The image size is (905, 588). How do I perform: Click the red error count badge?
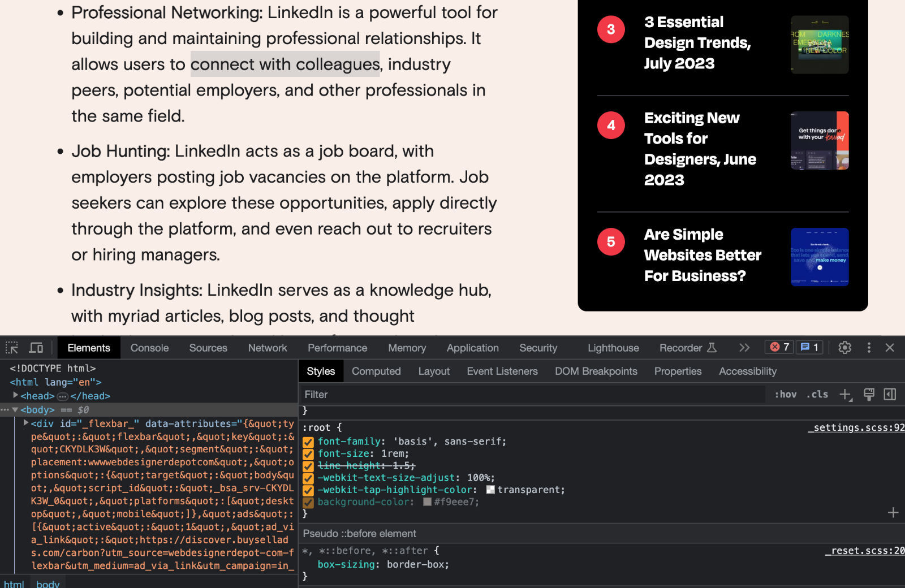tap(779, 347)
